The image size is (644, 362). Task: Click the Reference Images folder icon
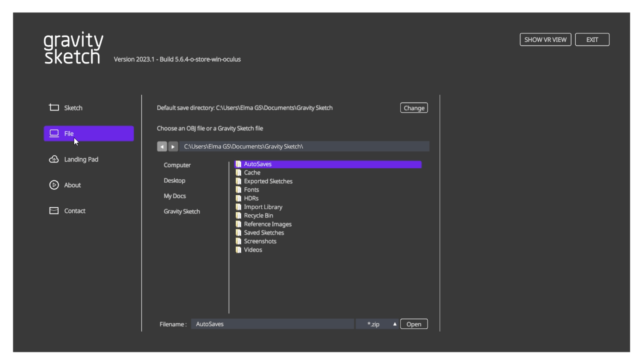tap(238, 224)
